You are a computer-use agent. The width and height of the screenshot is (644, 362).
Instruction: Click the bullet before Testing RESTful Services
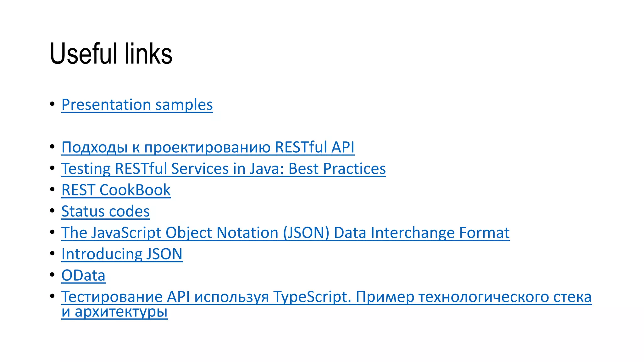coord(52,168)
